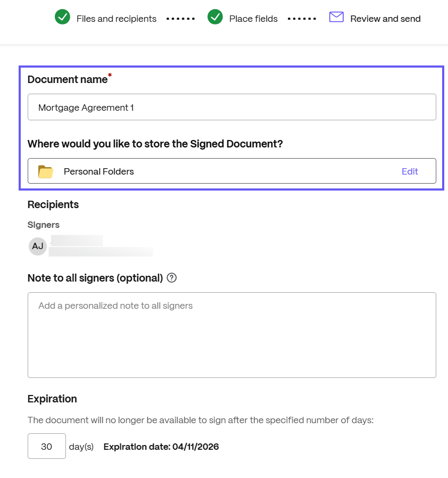This screenshot has width=448, height=478.
Task: Click the Place fields green checkmark icon
Action: (x=215, y=18)
